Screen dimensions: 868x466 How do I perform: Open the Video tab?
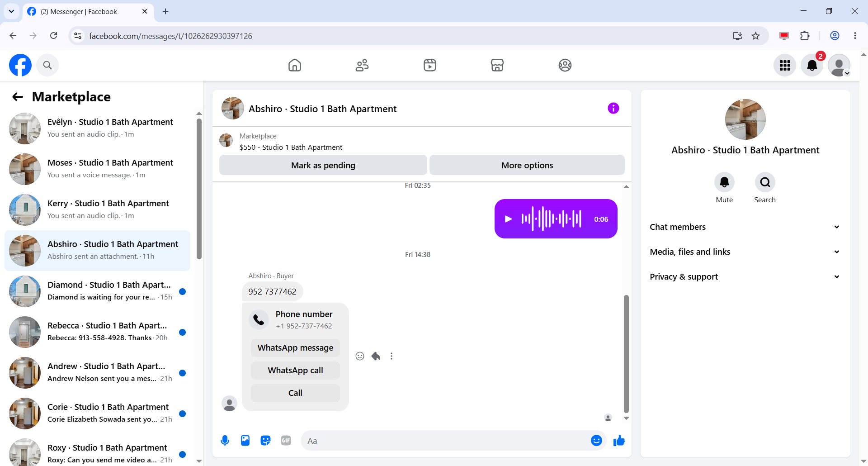point(430,65)
